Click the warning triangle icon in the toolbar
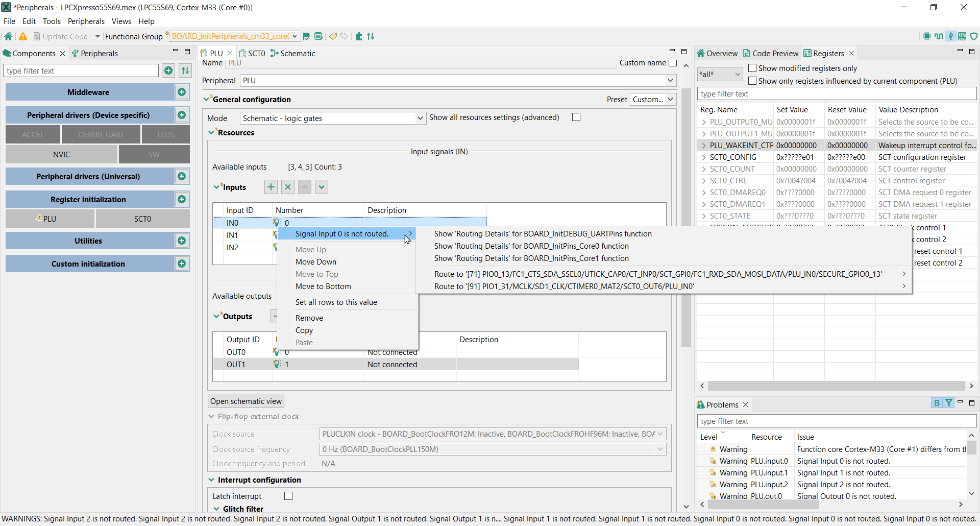980x526 pixels. (x=23, y=36)
